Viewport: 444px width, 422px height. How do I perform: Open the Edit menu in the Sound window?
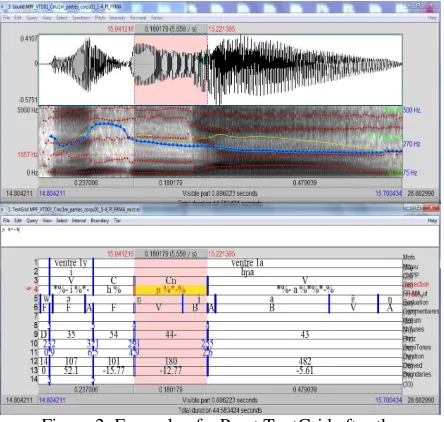(x=18, y=18)
